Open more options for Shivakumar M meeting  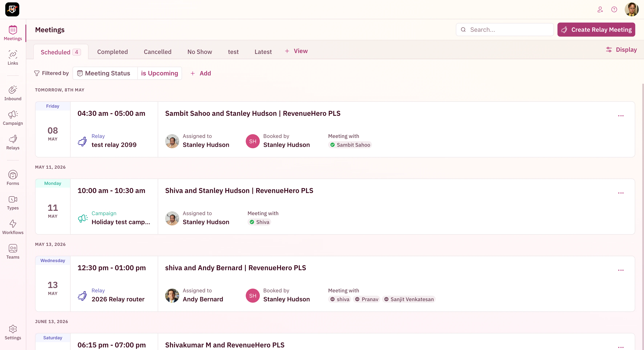[621, 347]
